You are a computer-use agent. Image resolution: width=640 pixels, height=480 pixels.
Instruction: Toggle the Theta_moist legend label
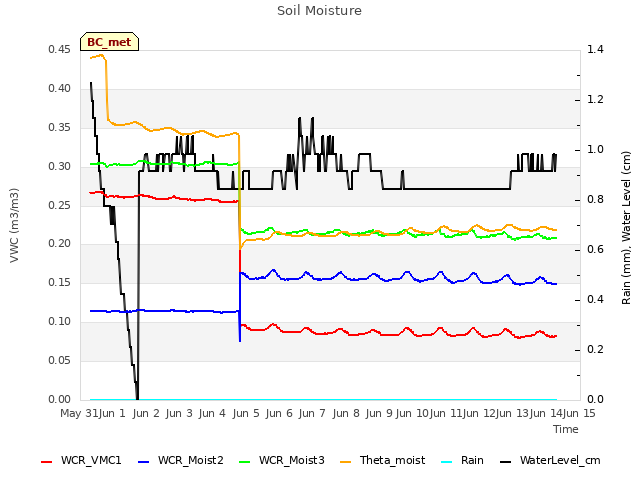click(392, 460)
